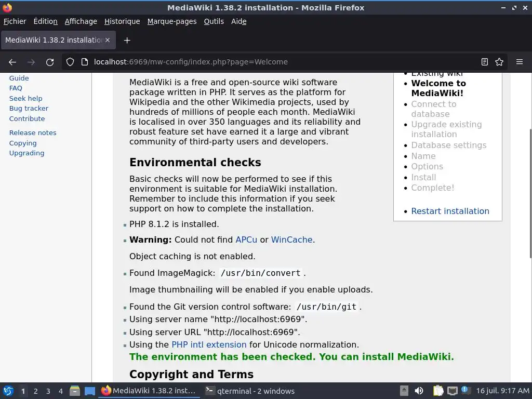Click the "Options" step text
Screen dimensions: 532x399
coord(427,167)
